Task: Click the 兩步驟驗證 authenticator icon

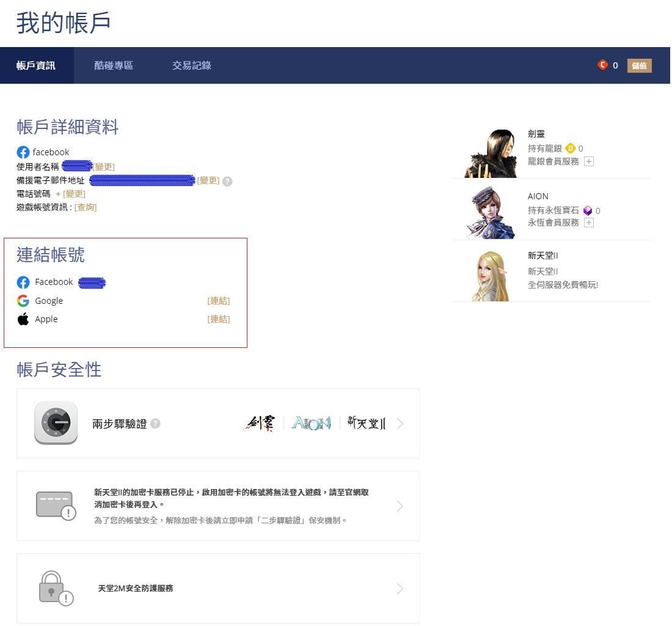Action: point(56,423)
